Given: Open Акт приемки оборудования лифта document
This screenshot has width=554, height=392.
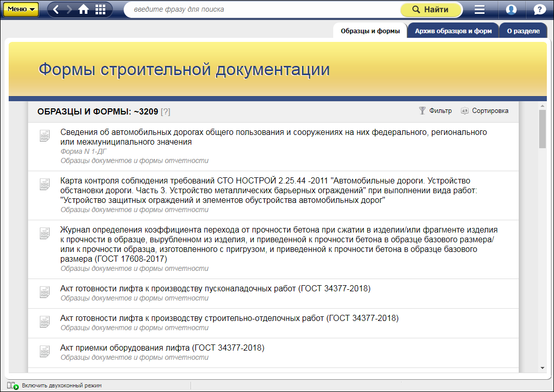Looking at the screenshot, I should pyautogui.click(x=162, y=348).
